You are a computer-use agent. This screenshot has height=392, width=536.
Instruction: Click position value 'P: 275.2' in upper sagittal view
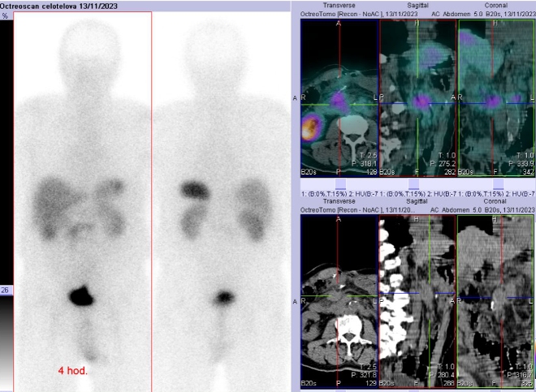point(443,164)
